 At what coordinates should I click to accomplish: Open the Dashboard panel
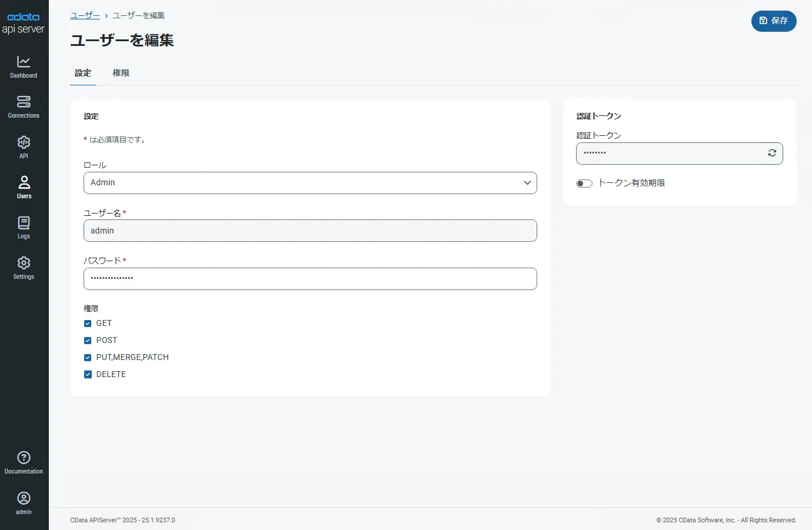pos(24,66)
